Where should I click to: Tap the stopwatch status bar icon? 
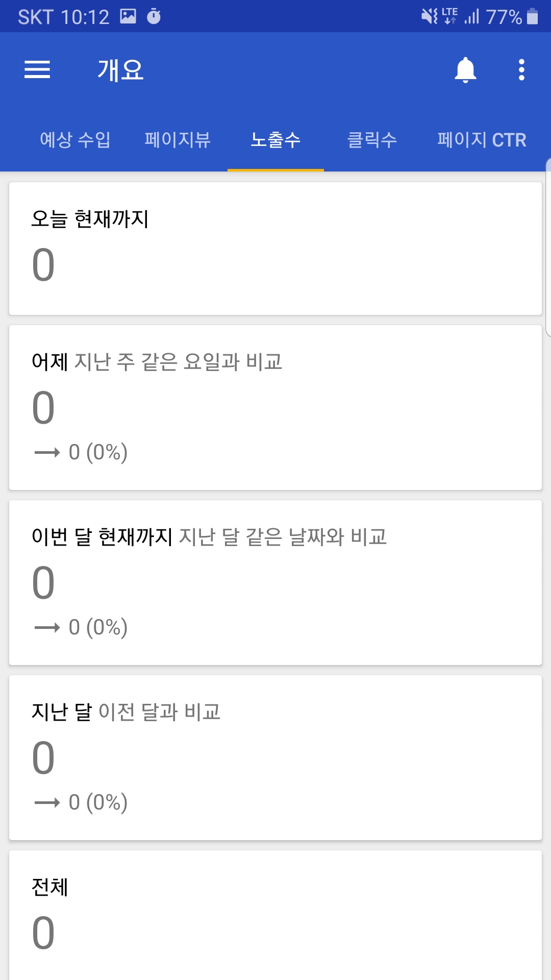pos(154,16)
